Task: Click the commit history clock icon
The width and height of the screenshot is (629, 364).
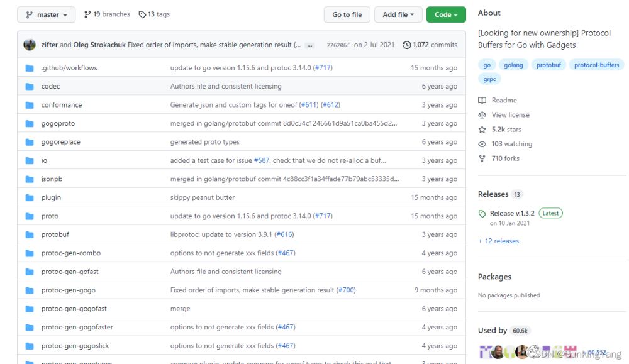Action: pyautogui.click(x=406, y=45)
